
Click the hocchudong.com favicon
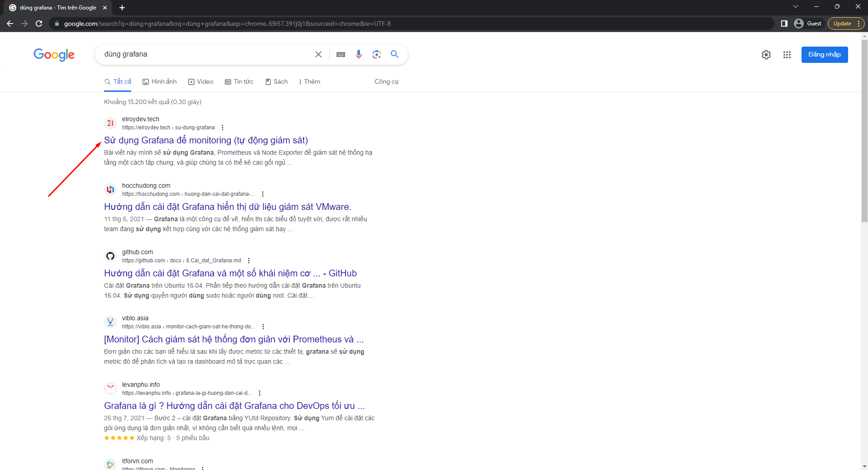pos(110,190)
